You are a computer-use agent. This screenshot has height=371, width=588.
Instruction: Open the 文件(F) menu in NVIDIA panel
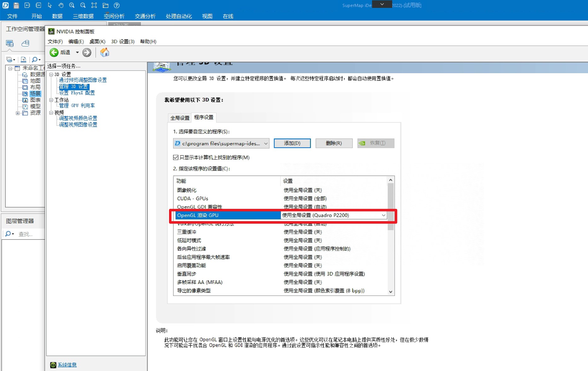[x=55, y=41]
